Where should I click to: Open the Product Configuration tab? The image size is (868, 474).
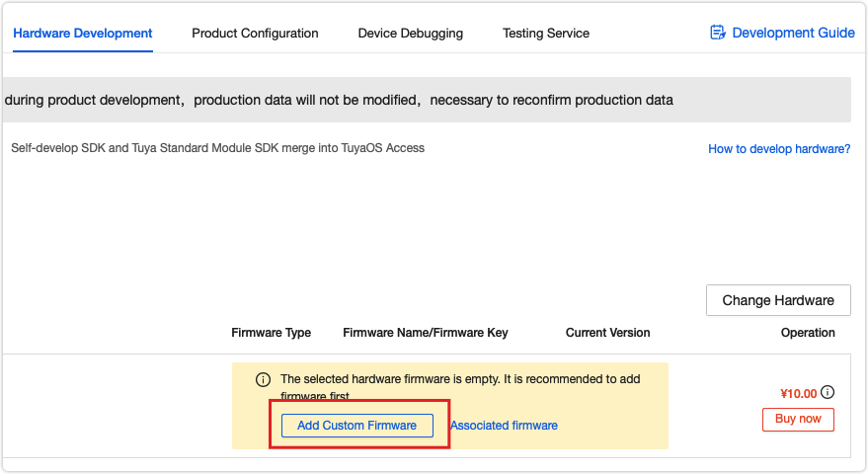coord(255,34)
